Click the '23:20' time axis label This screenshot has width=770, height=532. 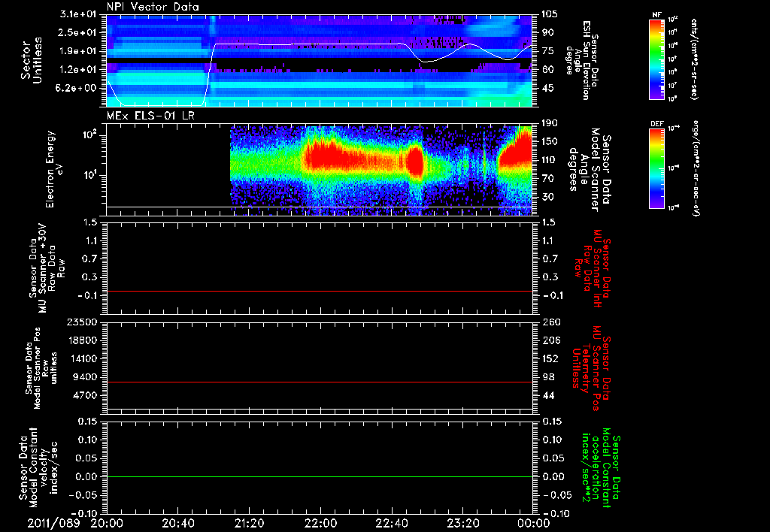(x=462, y=523)
